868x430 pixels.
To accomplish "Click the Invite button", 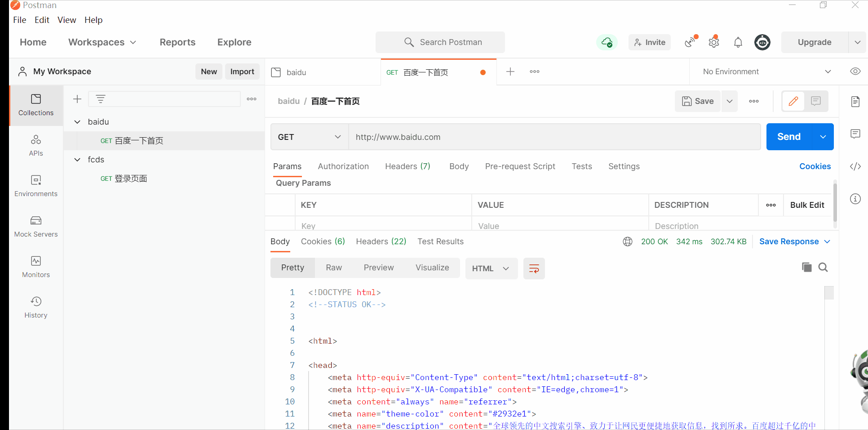I will coord(650,42).
